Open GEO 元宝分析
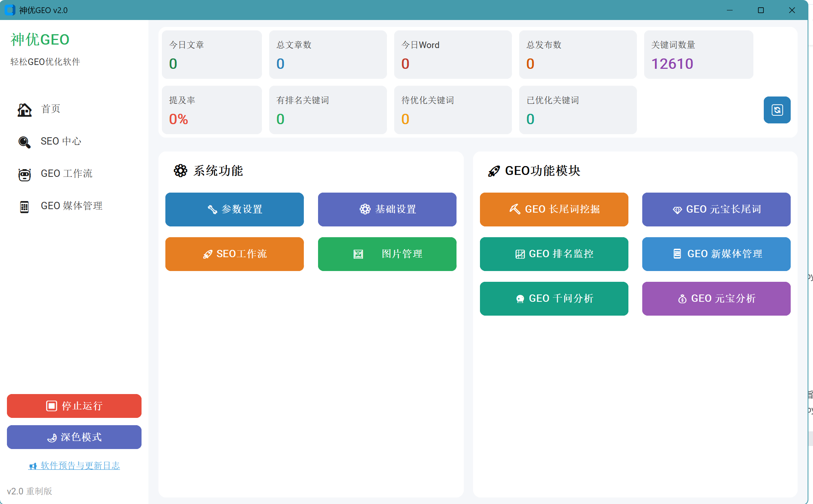 (716, 299)
